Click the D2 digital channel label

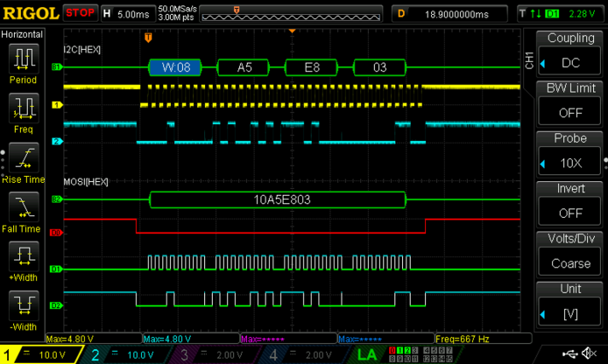pos(56,305)
